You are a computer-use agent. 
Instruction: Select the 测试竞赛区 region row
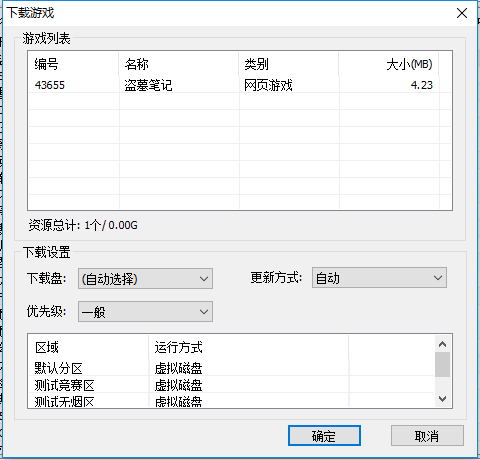[231, 385]
